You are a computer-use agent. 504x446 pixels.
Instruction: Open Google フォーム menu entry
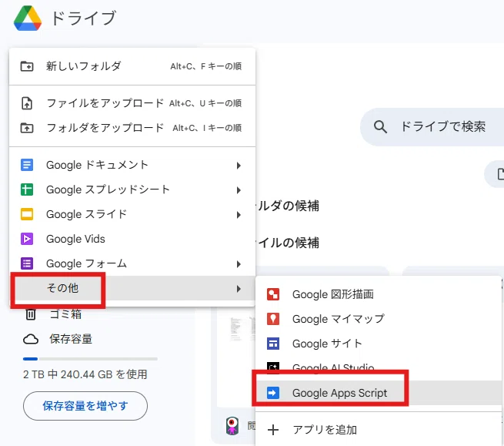point(132,263)
